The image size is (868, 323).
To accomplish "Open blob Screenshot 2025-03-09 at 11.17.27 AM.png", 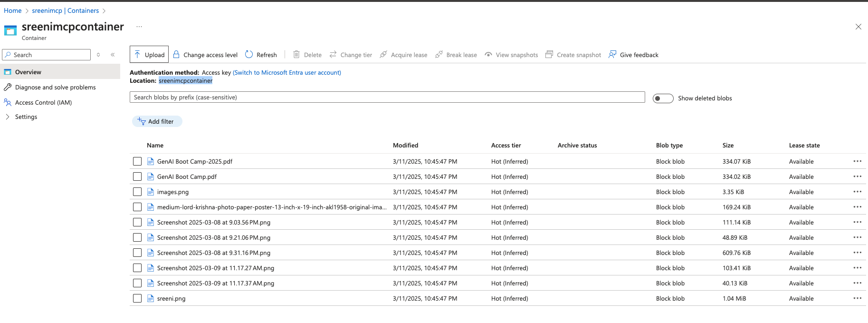I will point(216,268).
